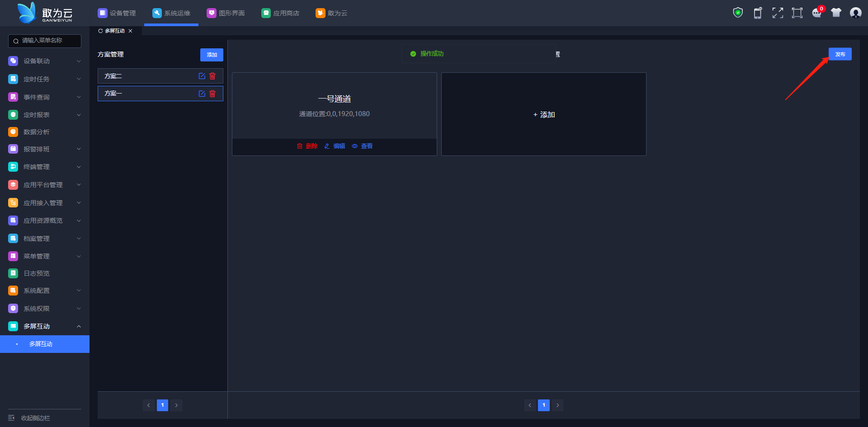This screenshot has width=868, height=427.
Task: Click 添加 button in 方案管理
Action: coord(212,55)
